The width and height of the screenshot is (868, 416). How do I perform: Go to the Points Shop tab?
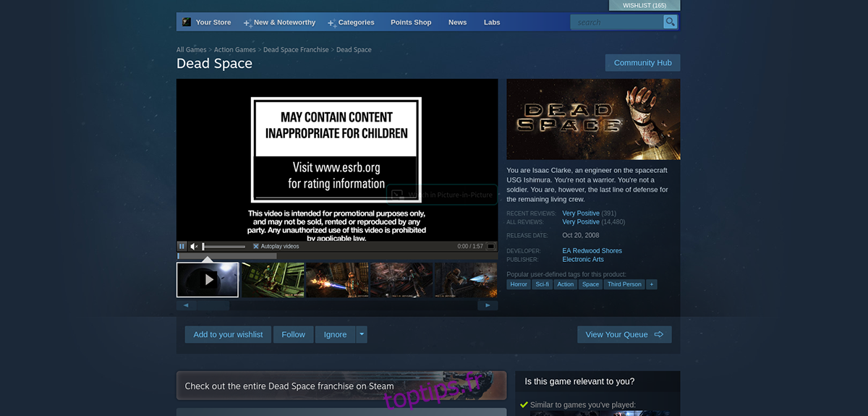[x=411, y=22]
